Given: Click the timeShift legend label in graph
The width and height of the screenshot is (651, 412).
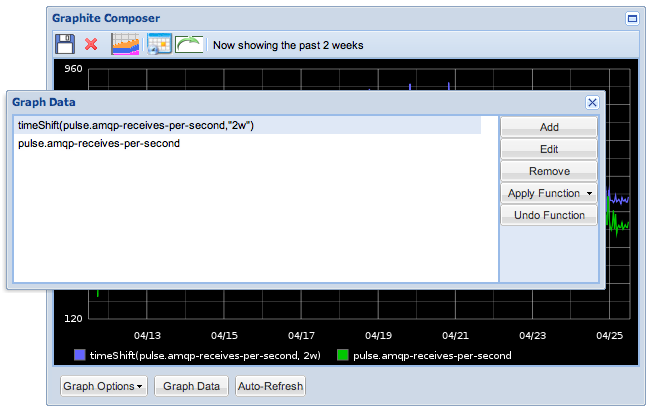Looking at the screenshot, I should [x=205, y=356].
